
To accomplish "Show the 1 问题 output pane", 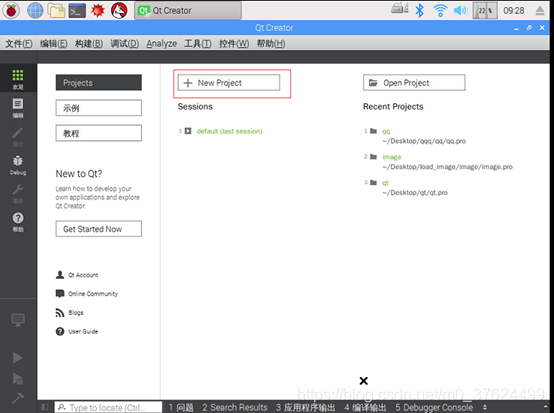I will 181,407.
